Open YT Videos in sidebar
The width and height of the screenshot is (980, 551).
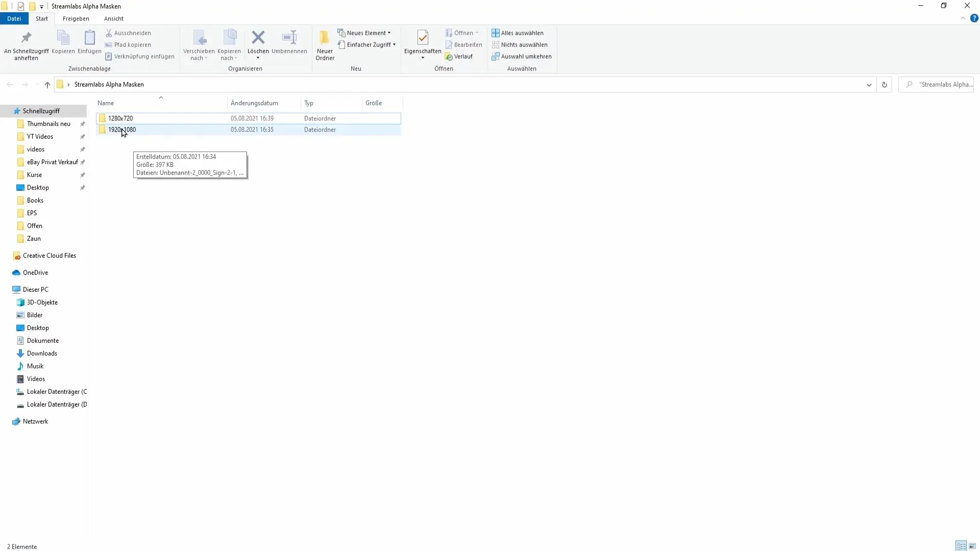point(40,137)
